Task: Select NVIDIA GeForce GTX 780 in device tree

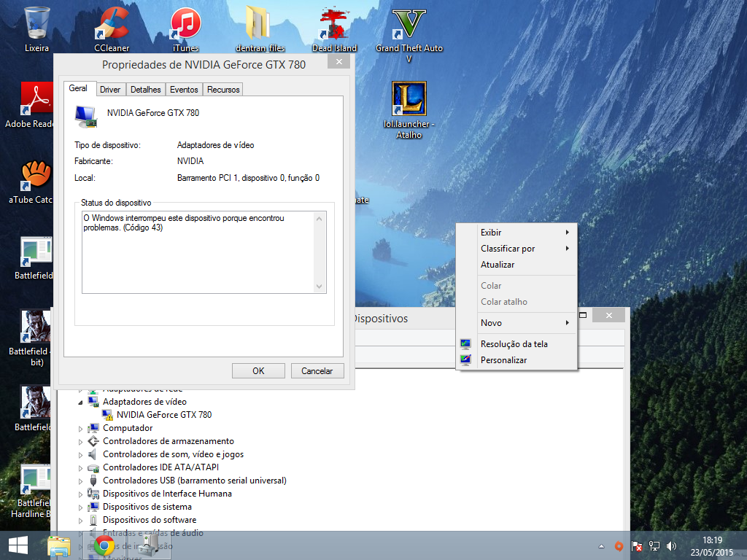Action: 164,415
